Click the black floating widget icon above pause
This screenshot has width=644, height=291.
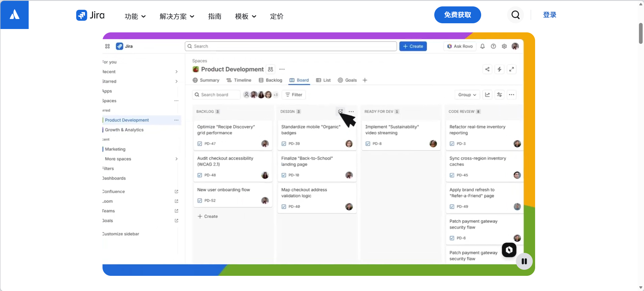(509, 250)
